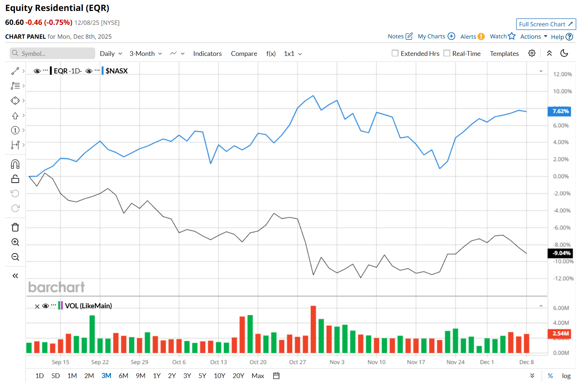Image resolution: width=588 pixels, height=385 pixels.
Task: Expand line tool options arrow
Action: coord(23,71)
